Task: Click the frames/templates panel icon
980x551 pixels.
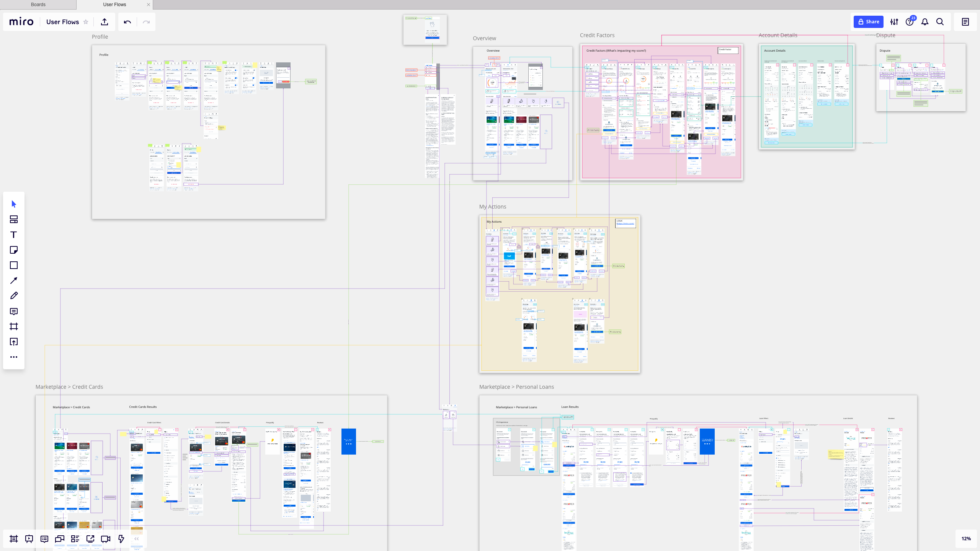Action: [x=13, y=219]
